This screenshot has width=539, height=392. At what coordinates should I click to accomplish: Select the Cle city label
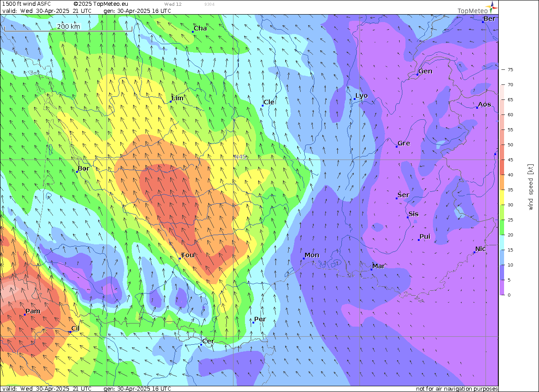[269, 102]
